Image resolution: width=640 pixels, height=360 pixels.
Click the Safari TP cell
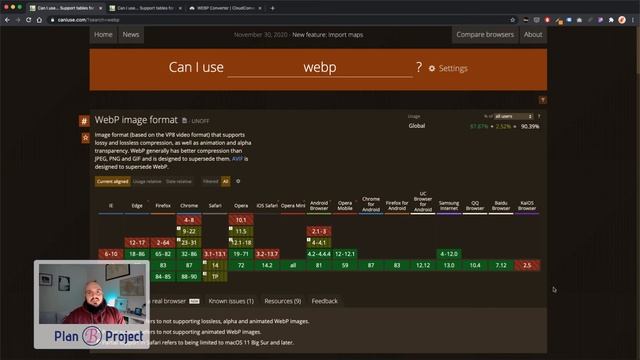click(215, 276)
